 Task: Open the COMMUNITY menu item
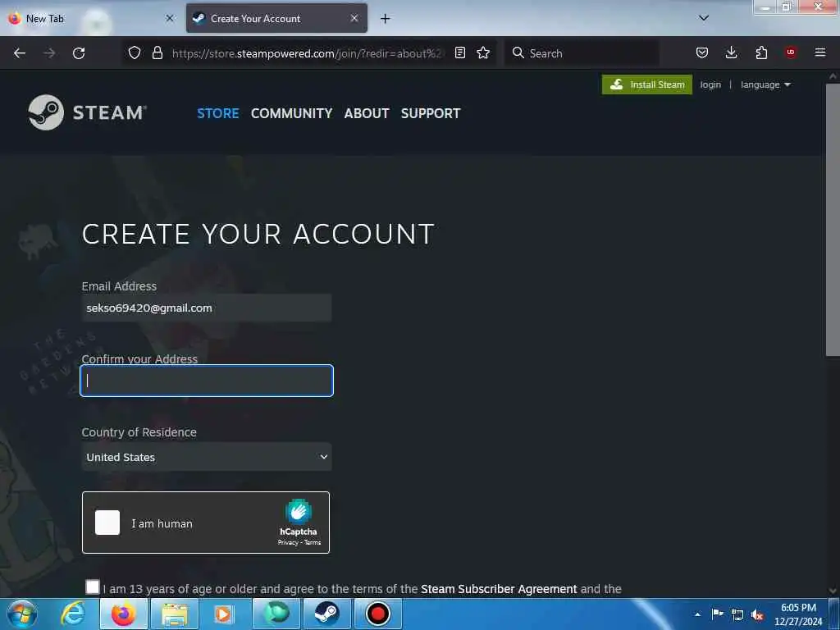pyautogui.click(x=291, y=113)
